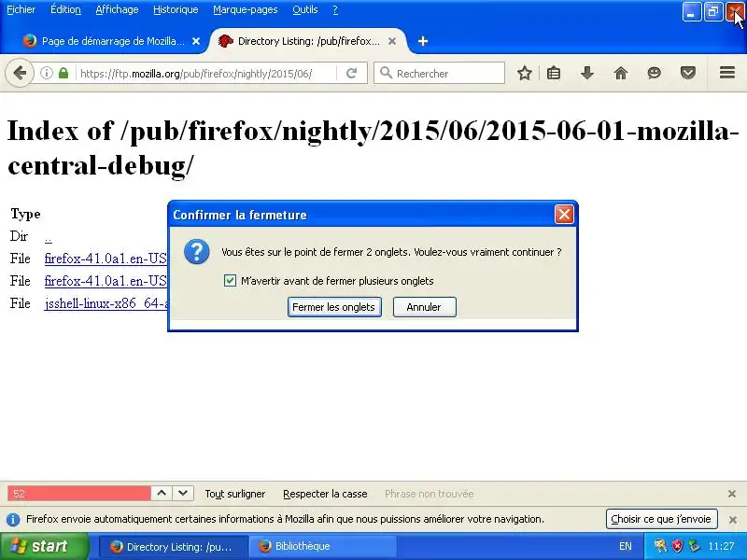Click the taskbar clock 11:27
This screenshot has width=747, height=560.
pos(721,546)
